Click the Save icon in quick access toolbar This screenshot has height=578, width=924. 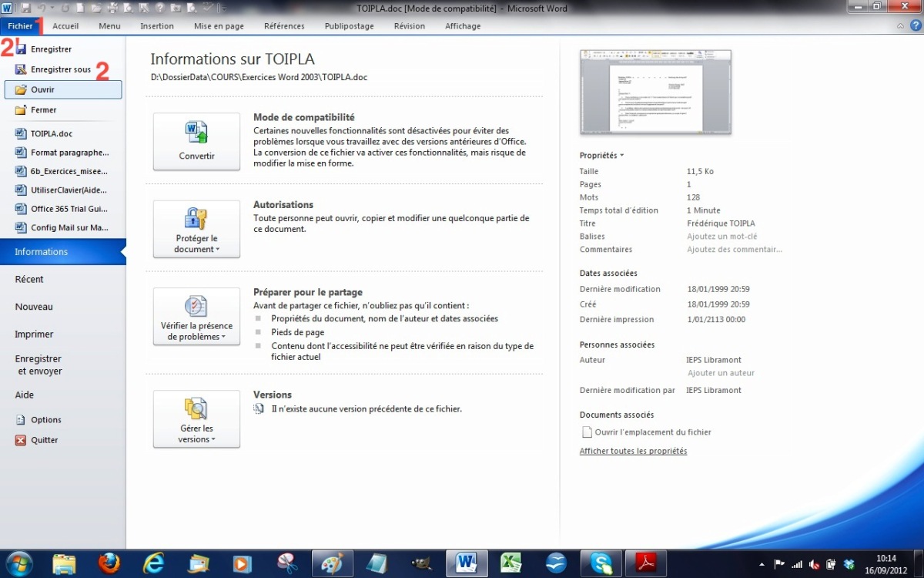(x=26, y=8)
